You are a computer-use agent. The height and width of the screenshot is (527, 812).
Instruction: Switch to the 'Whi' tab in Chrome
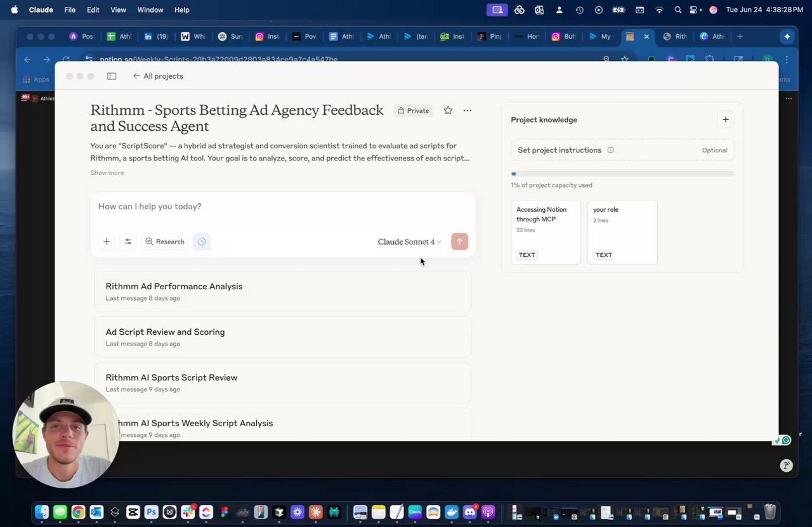[193, 36]
